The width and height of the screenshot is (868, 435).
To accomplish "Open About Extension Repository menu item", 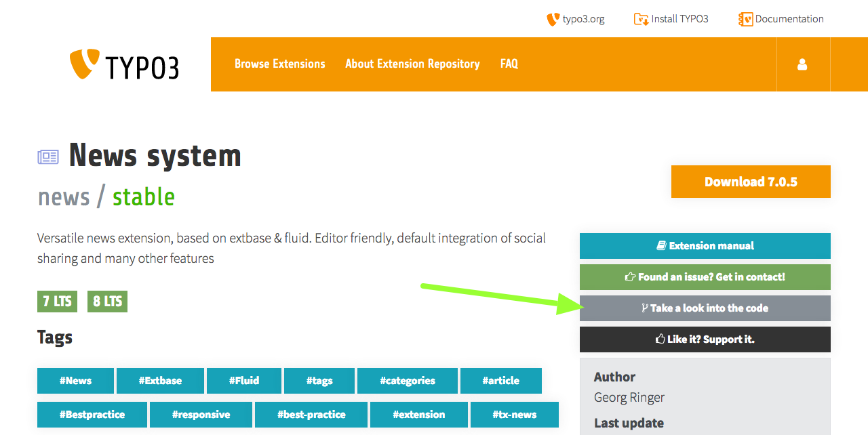I will pyautogui.click(x=412, y=64).
